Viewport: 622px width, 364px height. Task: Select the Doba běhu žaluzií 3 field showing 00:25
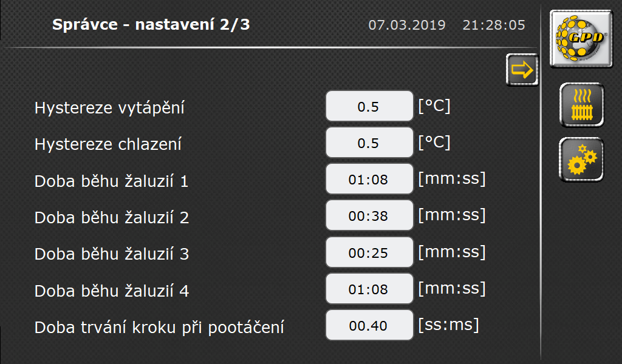coord(369,252)
